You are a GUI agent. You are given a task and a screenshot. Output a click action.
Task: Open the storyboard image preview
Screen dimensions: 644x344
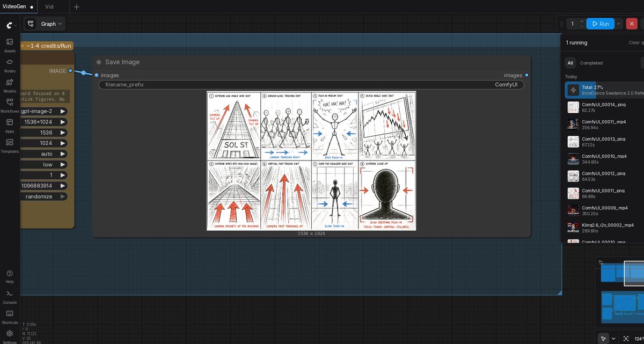311,160
